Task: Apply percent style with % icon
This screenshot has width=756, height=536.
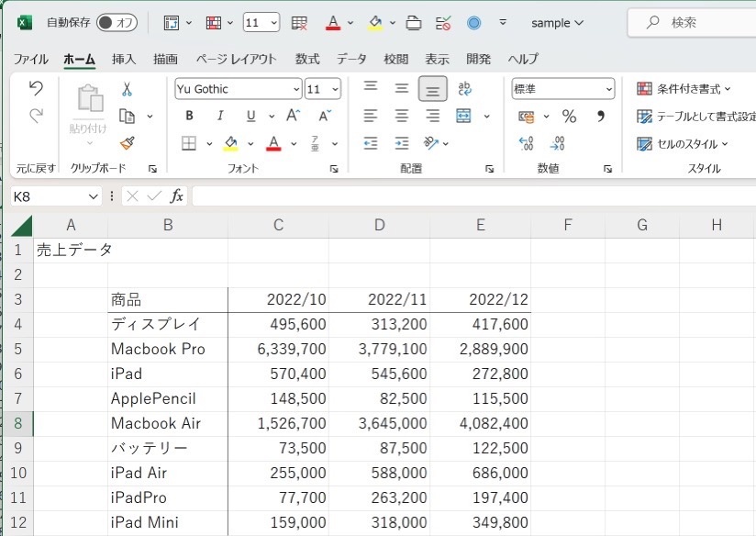Action: pos(569,116)
